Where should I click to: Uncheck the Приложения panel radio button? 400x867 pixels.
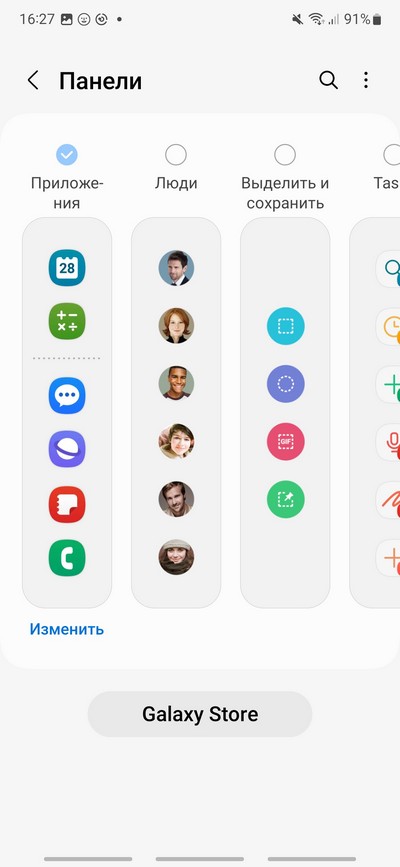67,155
